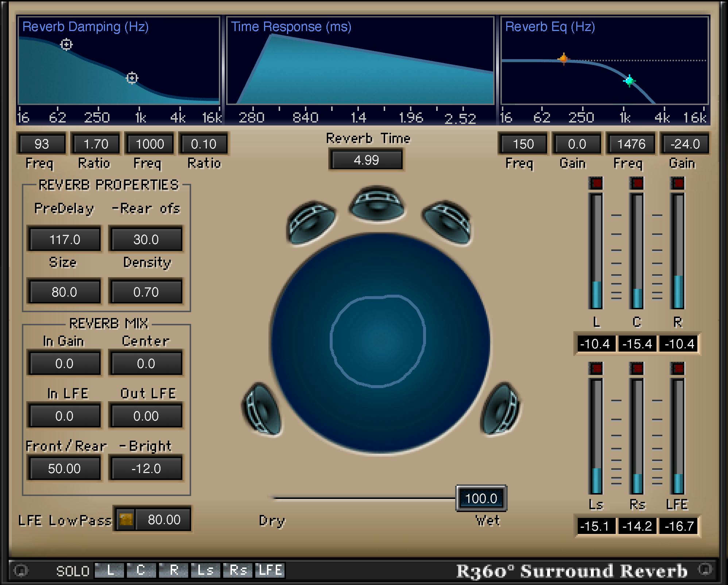This screenshot has width=728, height=585.
Task: Click the Reverb Time value field
Action: click(366, 160)
